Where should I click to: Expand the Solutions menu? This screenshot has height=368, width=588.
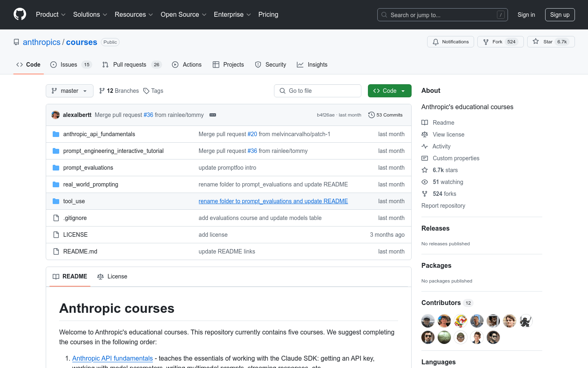[90, 14]
